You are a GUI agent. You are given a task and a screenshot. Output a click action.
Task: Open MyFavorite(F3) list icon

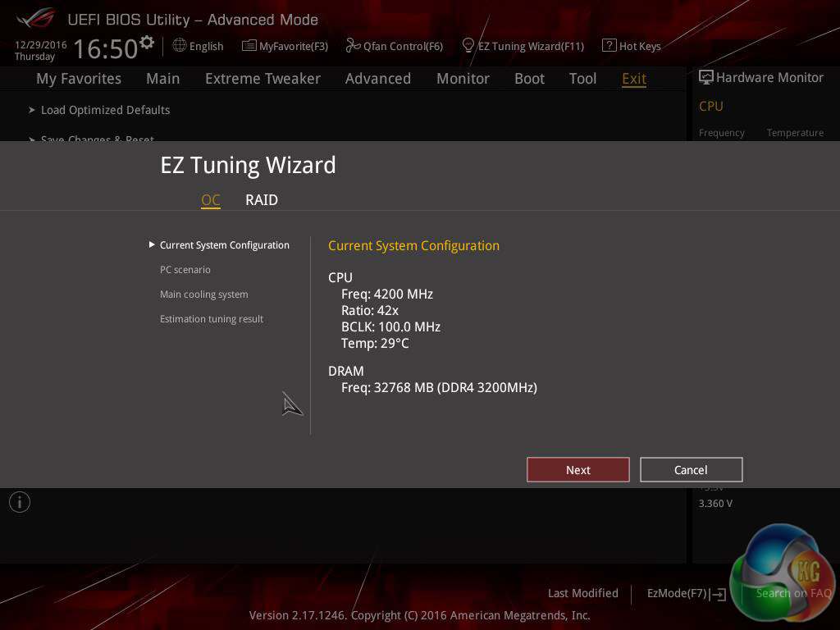[x=249, y=46]
